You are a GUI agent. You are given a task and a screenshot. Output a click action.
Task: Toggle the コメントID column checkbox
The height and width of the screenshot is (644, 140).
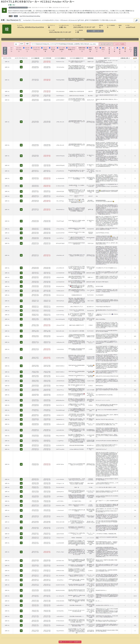[x=9, y=48]
